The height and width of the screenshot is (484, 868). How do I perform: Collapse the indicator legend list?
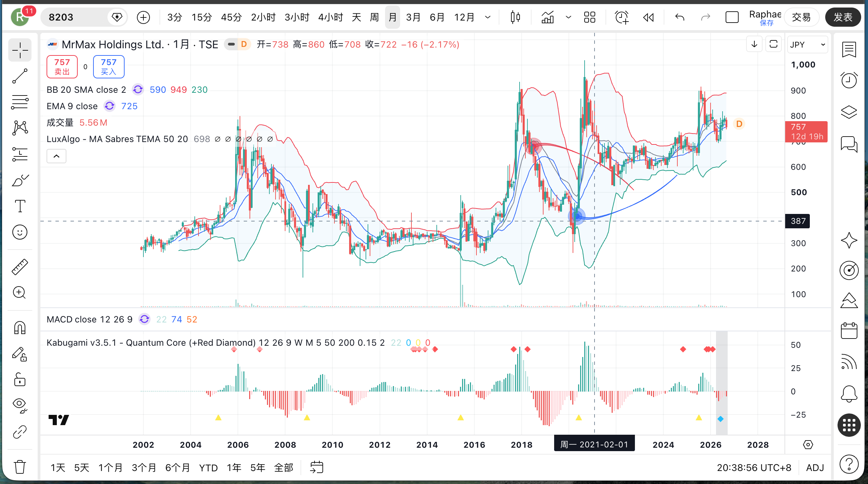(56, 156)
